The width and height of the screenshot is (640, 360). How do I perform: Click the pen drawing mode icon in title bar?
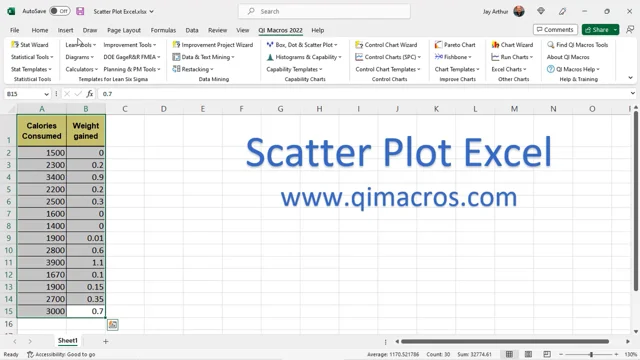pos(562,11)
